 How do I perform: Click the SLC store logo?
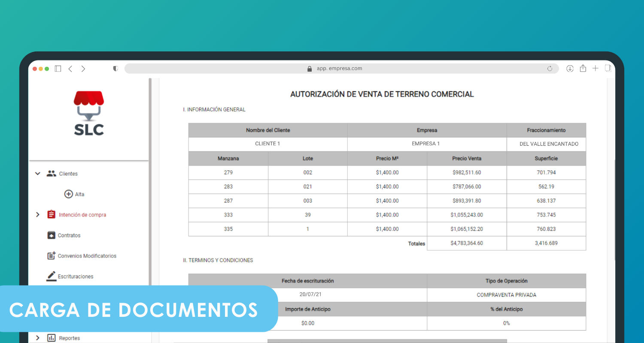coord(89,113)
